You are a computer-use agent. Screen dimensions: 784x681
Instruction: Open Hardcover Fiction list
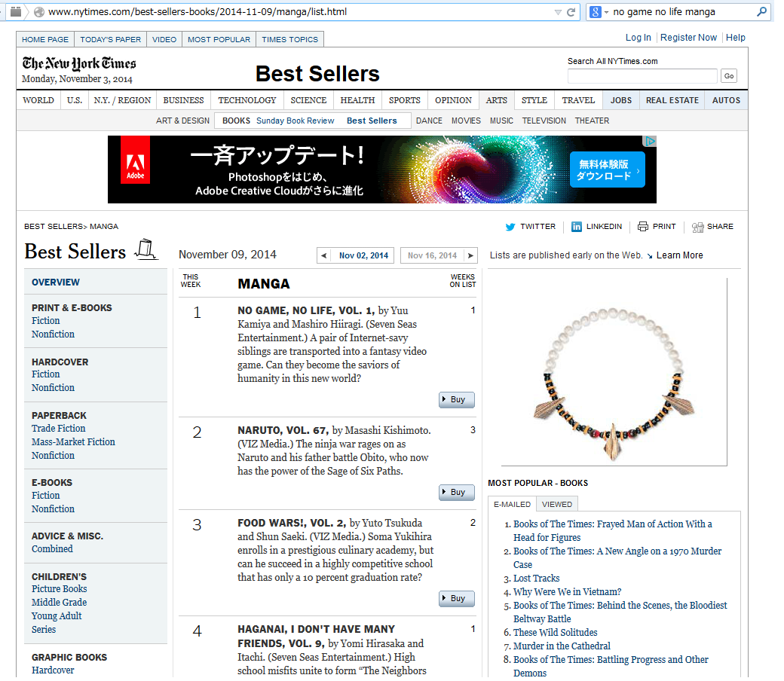click(x=45, y=374)
